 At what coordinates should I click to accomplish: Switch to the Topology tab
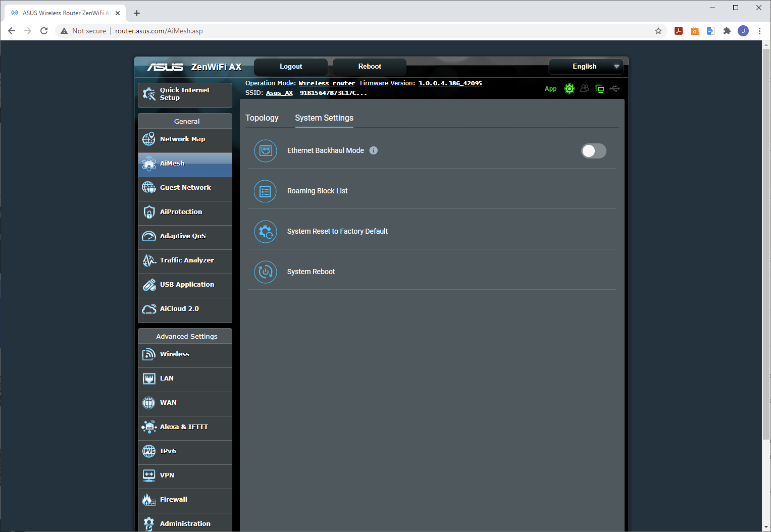(x=262, y=118)
